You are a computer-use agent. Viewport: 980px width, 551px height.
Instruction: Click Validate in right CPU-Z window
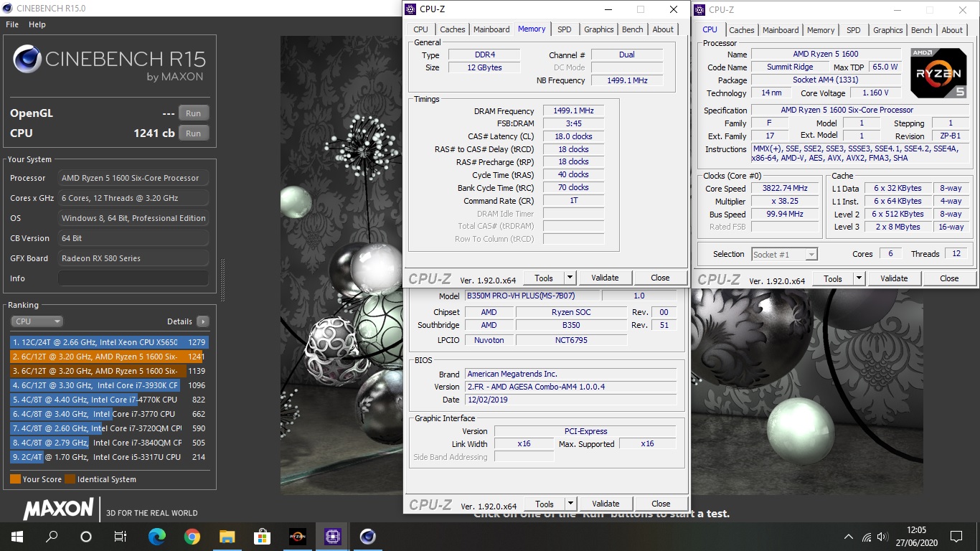[x=894, y=278]
